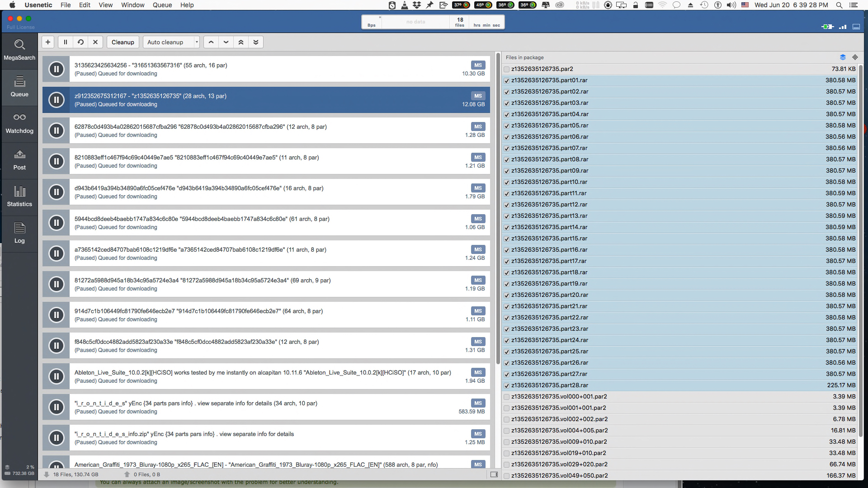Screen dimensions: 868x488
Task: Click the diamond grid icon in Files in package
Action: 855,57
